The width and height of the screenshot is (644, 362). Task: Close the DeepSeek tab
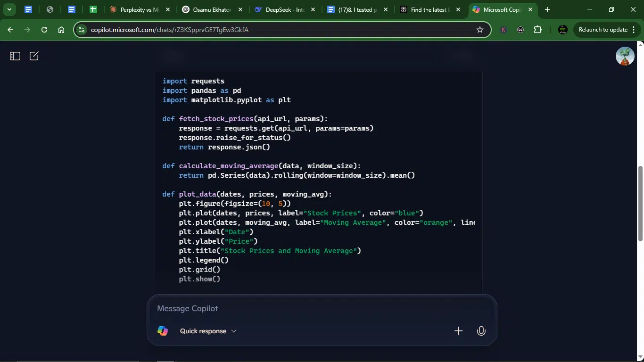point(314,9)
